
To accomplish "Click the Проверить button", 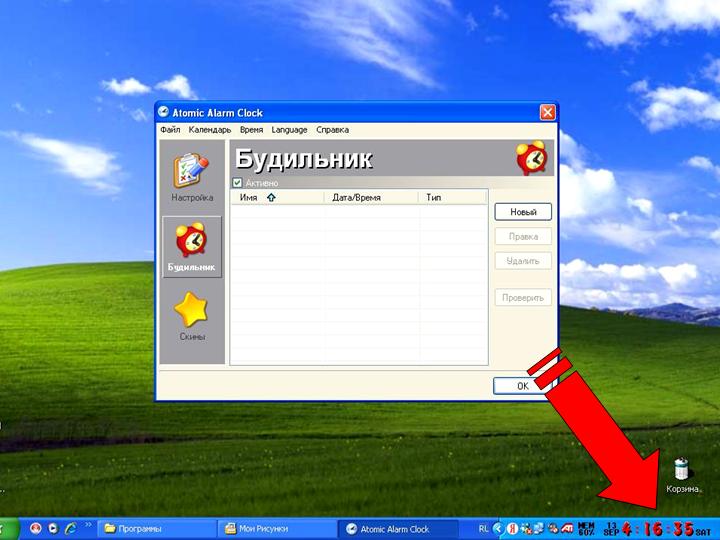I will click(523, 298).
